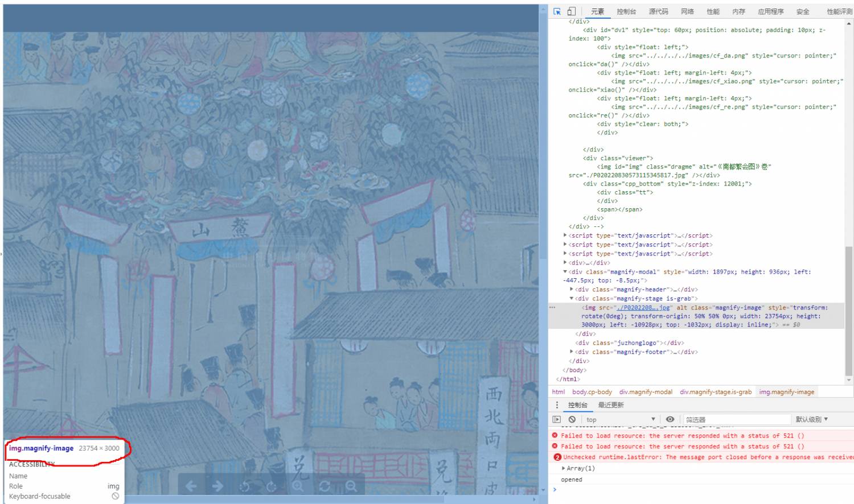Zoom out with the magnifier minus icon
854x504 pixels.
point(351,486)
